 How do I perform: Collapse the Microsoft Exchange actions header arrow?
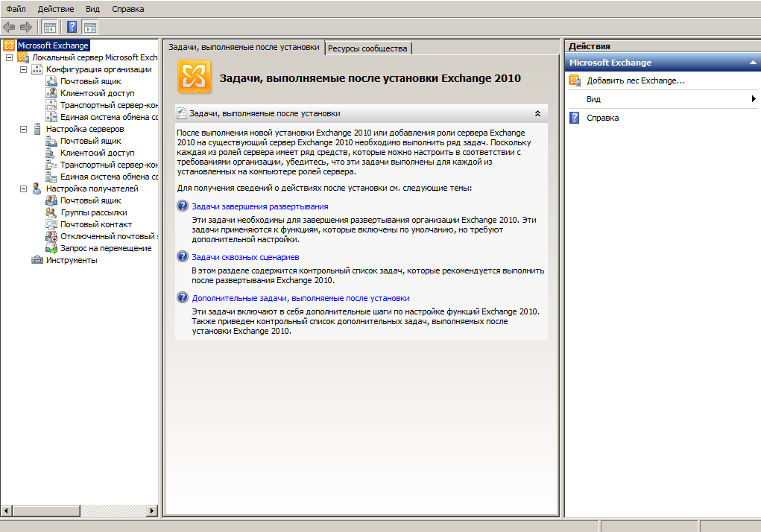(x=753, y=63)
